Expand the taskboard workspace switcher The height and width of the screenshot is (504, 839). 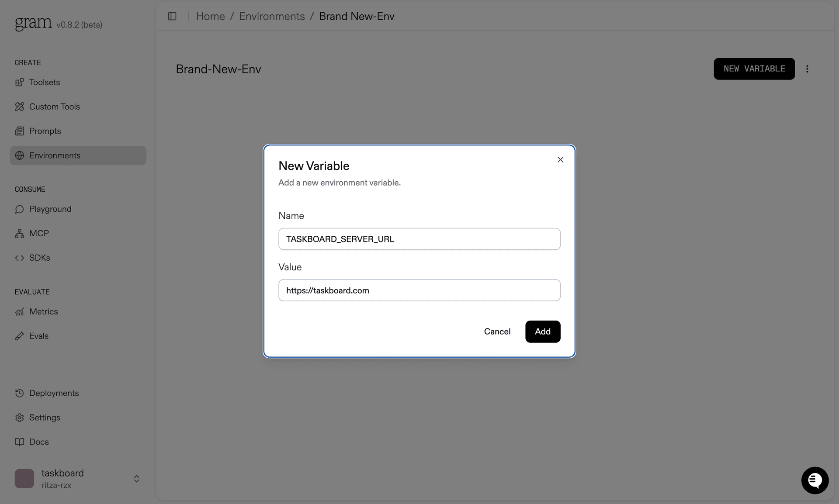(136, 479)
